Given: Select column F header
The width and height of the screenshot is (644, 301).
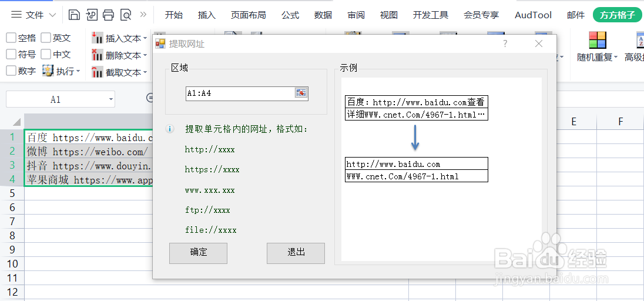Looking at the screenshot, I should tap(620, 121).
